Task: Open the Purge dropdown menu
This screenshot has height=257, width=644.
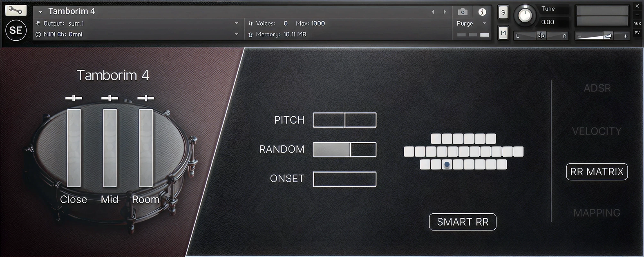Action: click(484, 23)
